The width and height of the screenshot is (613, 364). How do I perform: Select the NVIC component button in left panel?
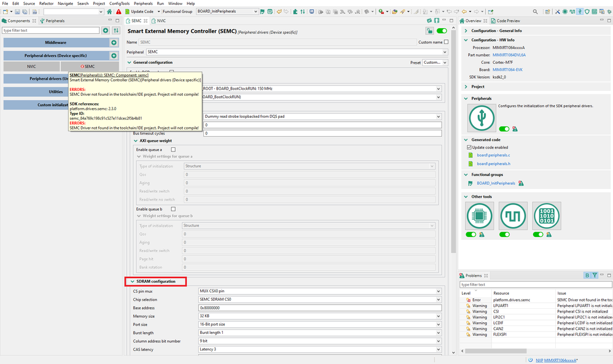[32, 67]
